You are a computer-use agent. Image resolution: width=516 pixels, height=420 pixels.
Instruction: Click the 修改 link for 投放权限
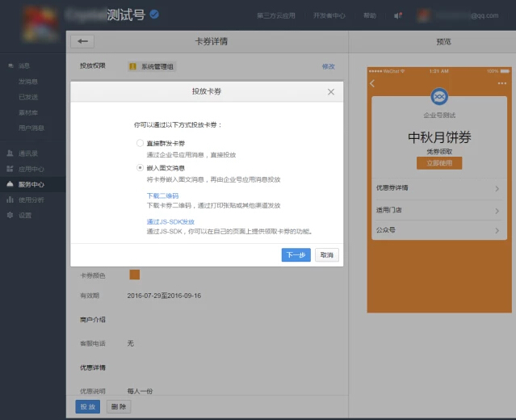click(x=328, y=66)
